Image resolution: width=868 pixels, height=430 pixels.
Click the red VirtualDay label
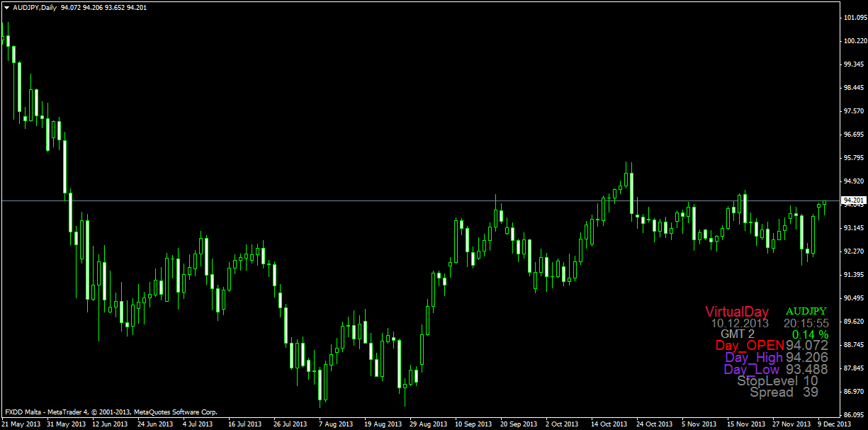tap(737, 311)
